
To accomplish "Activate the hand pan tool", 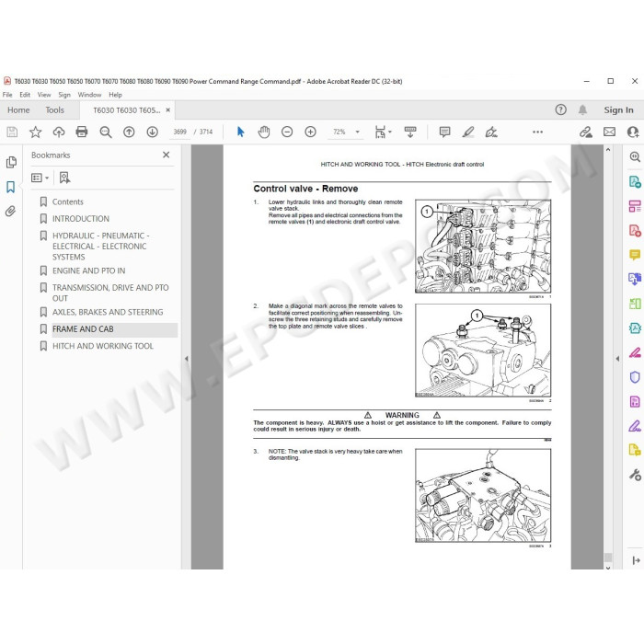I will pos(264,132).
